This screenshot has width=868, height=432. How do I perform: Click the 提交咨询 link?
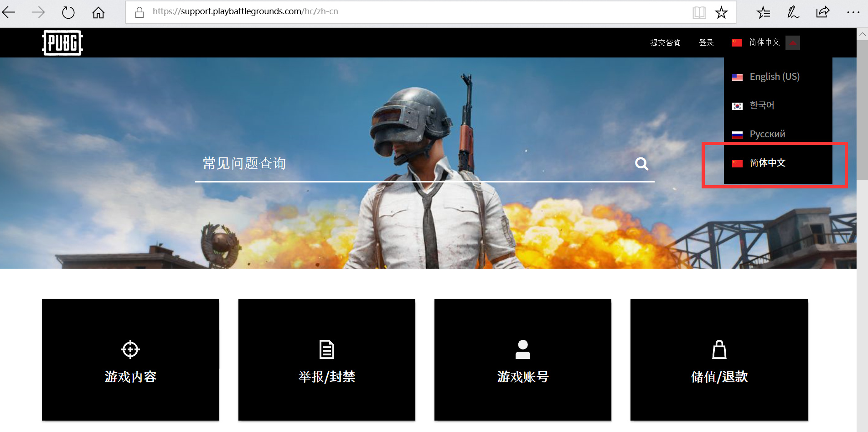pos(665,42)
